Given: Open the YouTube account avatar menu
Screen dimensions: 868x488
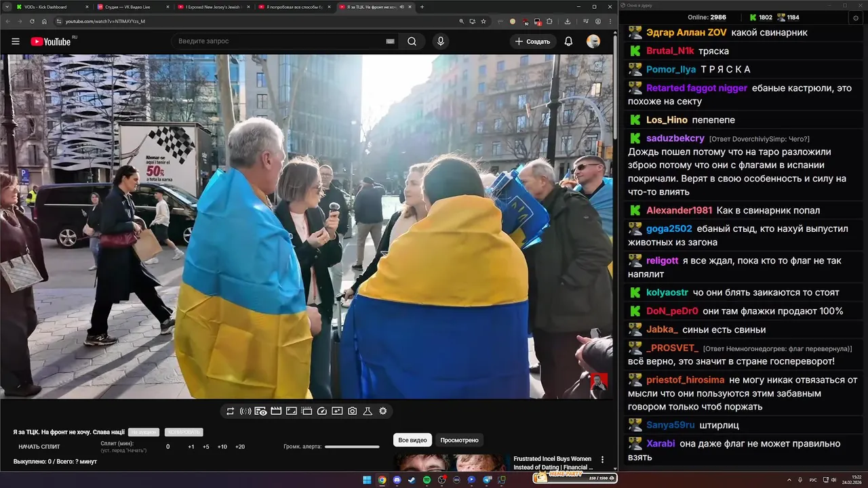Looking at the screenshot, I should coord(593,41).
